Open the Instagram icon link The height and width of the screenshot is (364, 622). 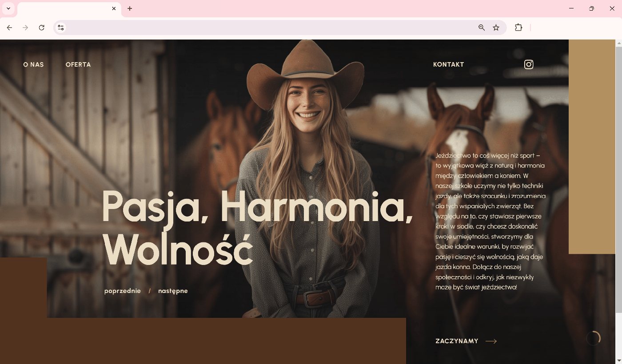(x=529, y=64)
